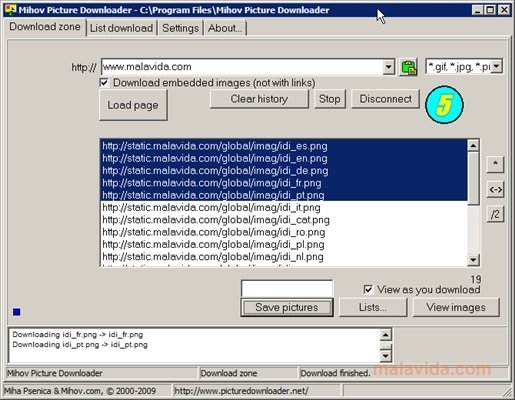Viewport: 515px width, 400px height.
Task: Click the paste-from-clipboard icon beside URL field
Action: (x=409, y=67)
